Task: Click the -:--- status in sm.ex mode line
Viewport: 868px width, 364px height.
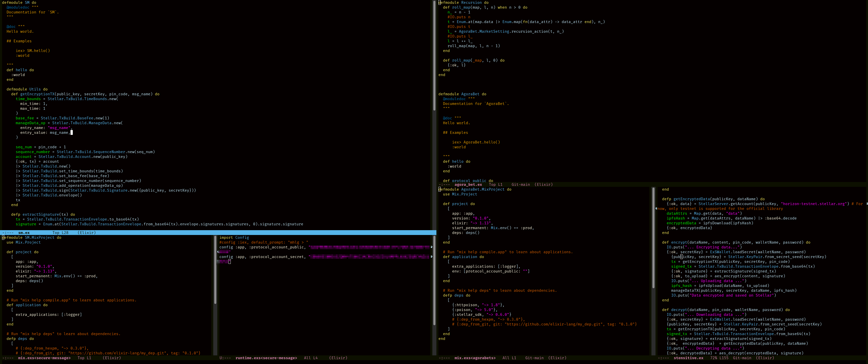Action: [8, 233]
